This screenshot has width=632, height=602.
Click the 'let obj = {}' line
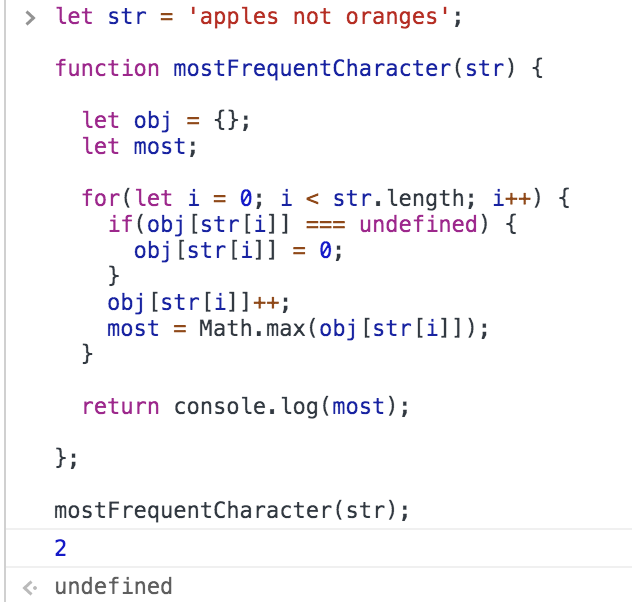pyautogui.click(x=166, y=120)
